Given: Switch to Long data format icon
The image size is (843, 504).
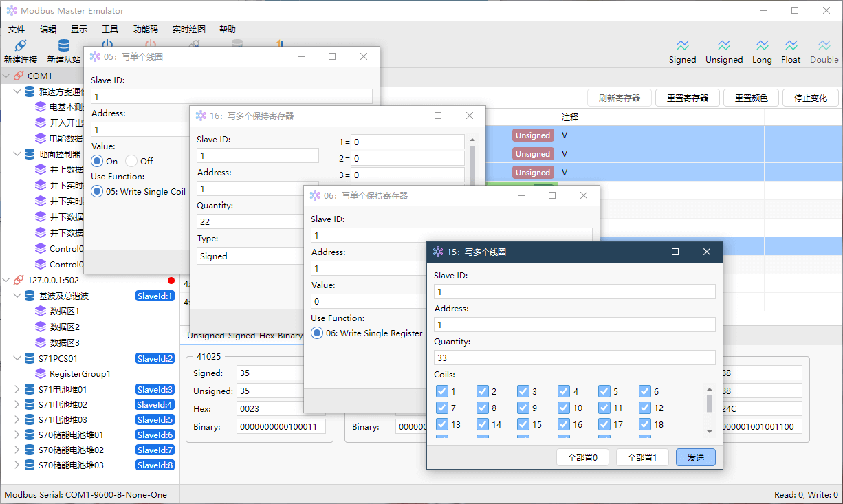Looking at the screenshot, I should tap(762, 45).
